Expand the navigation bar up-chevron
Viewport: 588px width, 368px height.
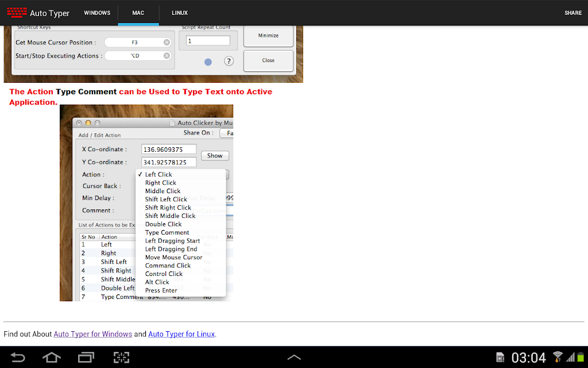coord(294,358)
